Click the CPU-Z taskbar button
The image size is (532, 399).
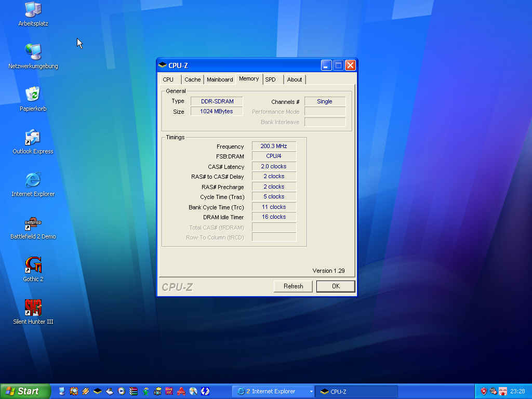coord(356,392)
